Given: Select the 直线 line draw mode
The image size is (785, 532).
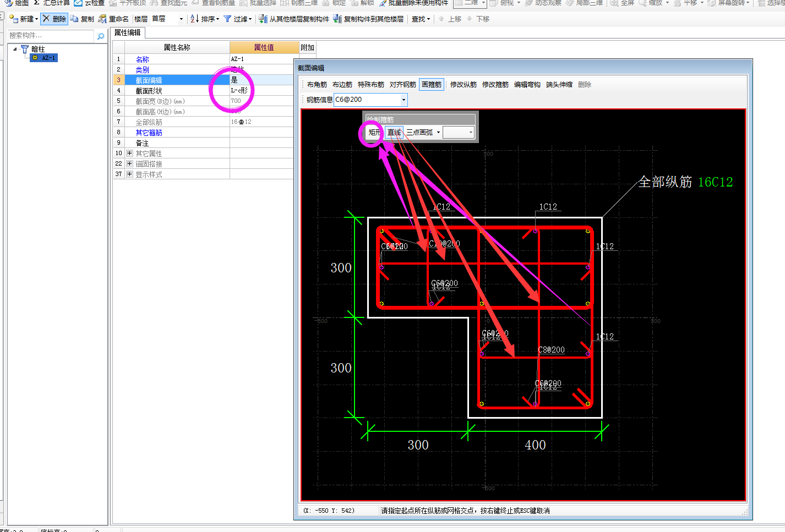Looking at the screenshot, I should click(394, 132).
